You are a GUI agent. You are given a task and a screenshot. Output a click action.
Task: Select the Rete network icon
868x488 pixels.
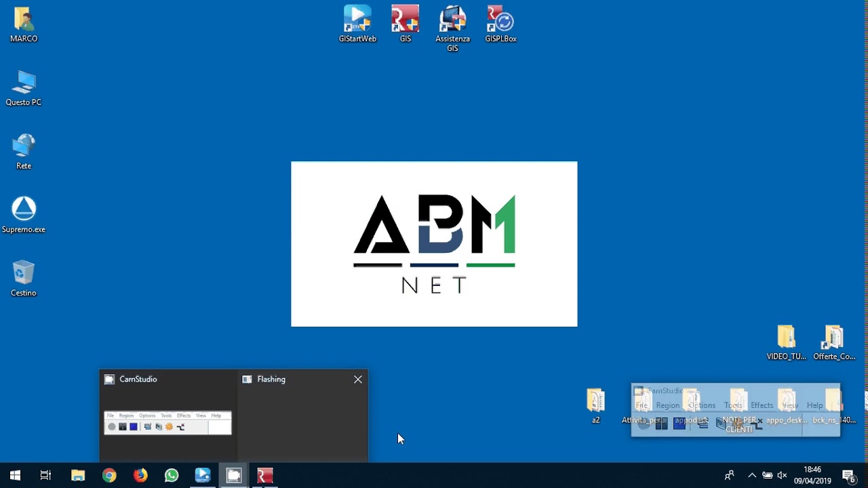24,151
